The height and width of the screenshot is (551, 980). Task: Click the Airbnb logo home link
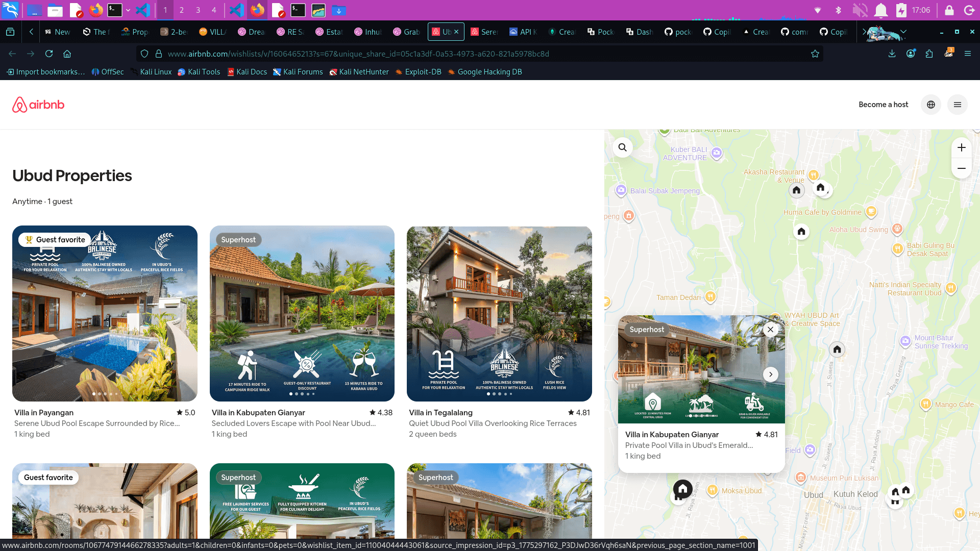pyautogui.click(x=38, y=105)
